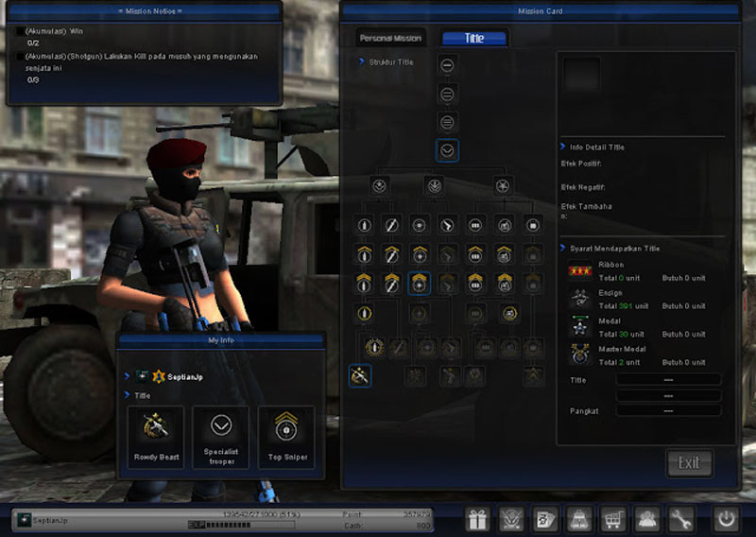This screenshot has height=537, width=756.
Task: Tick the box for (Akumulasi) Win mission
Action: pos(20,31)
